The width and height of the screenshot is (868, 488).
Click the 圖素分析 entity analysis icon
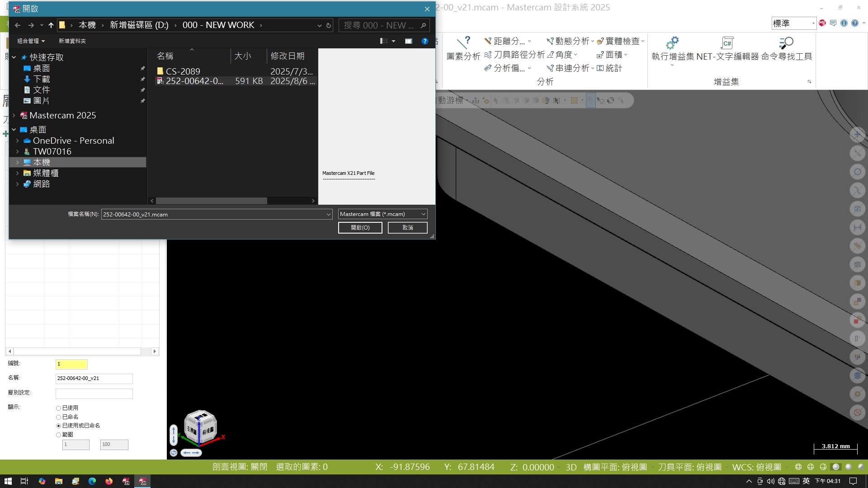(463, 43)
